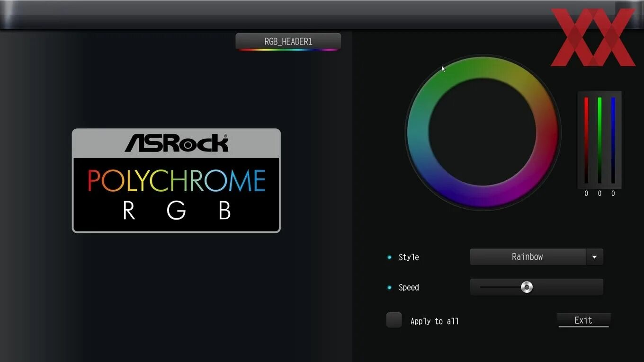Open the Style dropdown arrow

pos(594,257)
